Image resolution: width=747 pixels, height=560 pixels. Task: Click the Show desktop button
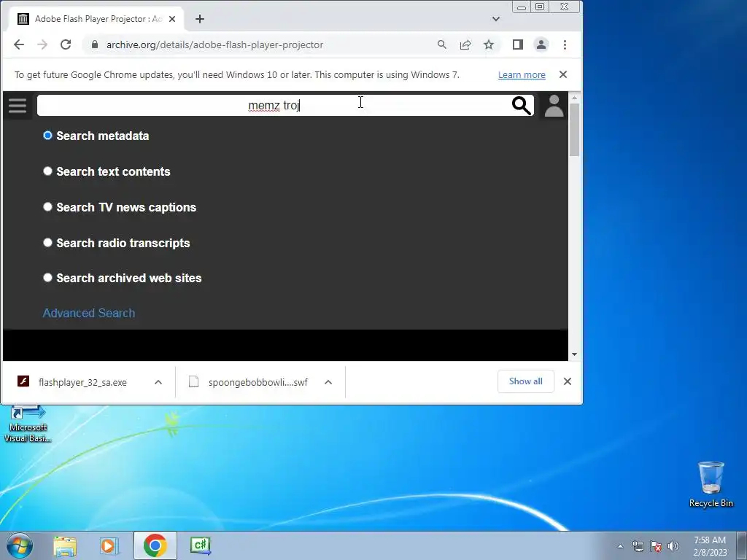click(742, 545)
